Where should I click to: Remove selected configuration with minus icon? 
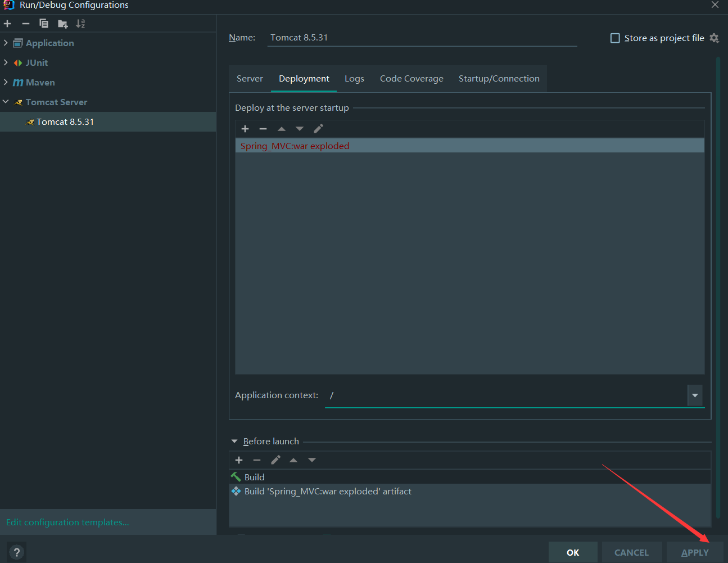click(x=25, y=24)
